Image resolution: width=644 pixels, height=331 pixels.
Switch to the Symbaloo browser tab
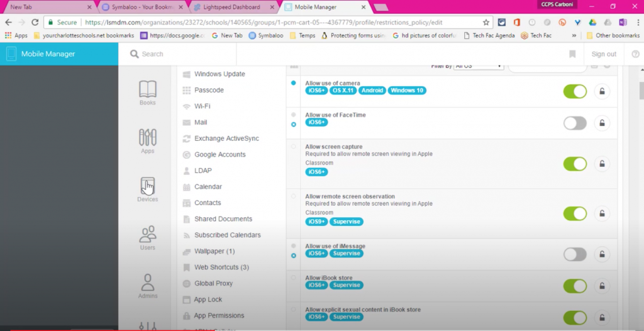(143, 7)
